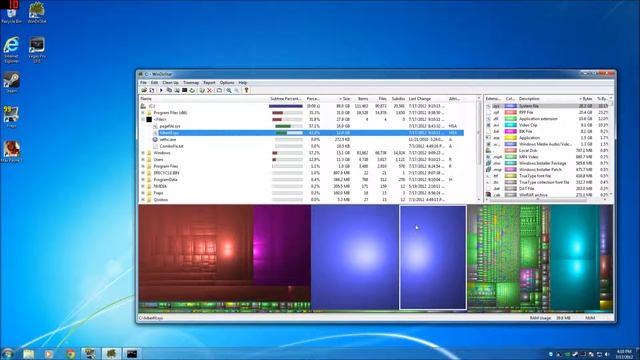This screenshot has width=640, height=360.
Task: Click the extension list horizontal scrollbar
Action: (x=546, y=200)
